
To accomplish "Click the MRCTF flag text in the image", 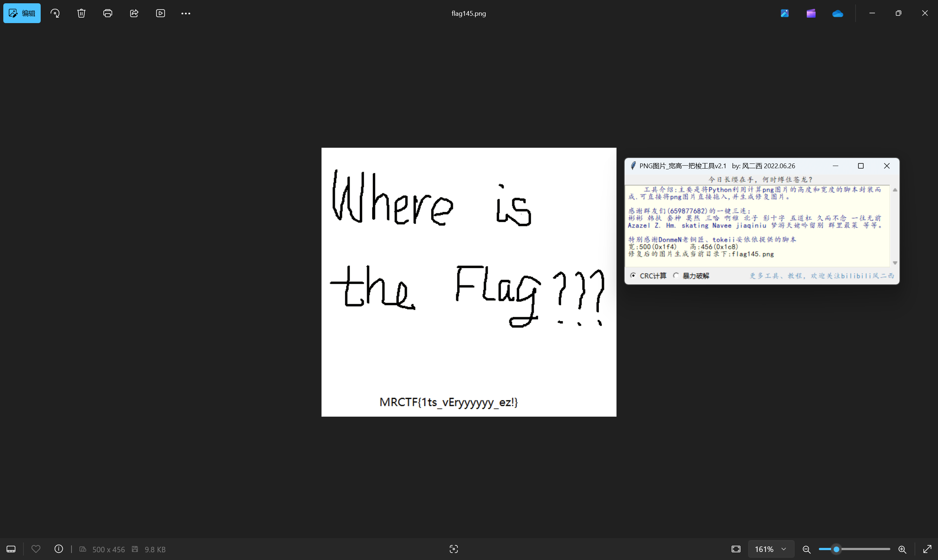I will [449, 402].
